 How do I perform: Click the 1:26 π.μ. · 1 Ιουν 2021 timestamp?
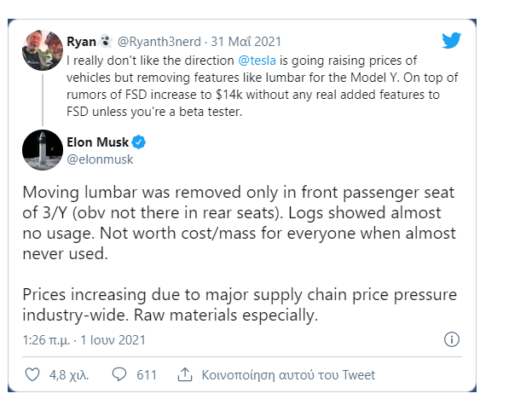84,339
